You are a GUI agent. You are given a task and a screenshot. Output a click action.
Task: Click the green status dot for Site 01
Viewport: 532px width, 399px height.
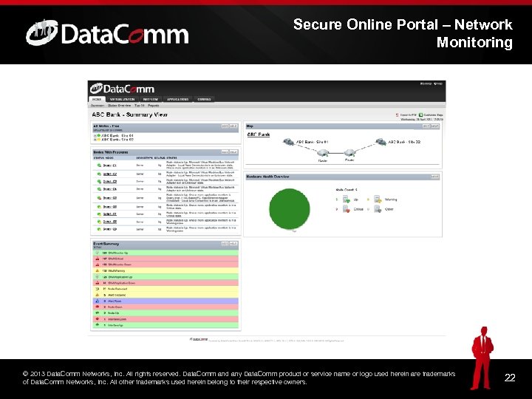(x=99, y=136)
